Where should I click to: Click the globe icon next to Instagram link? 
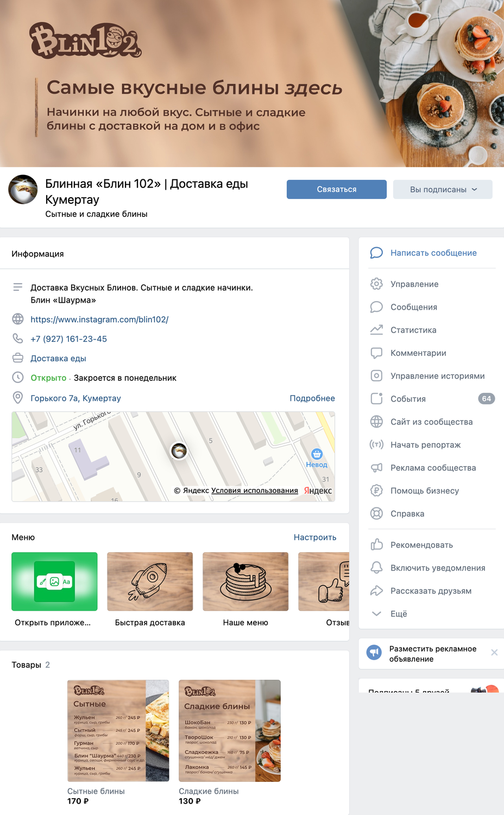click(18, 319)
